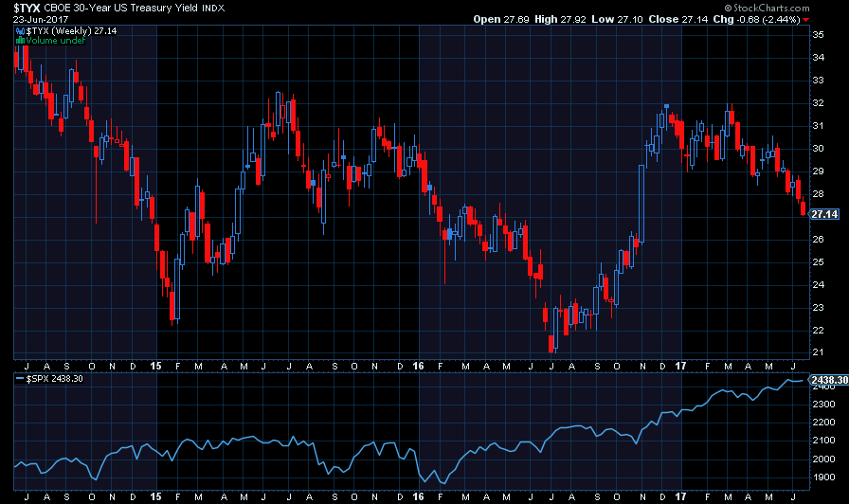Viewport: 849px width, 504px height.
Task: Click the 15 year marker on $TYX time axis
Action: (156, 366)
